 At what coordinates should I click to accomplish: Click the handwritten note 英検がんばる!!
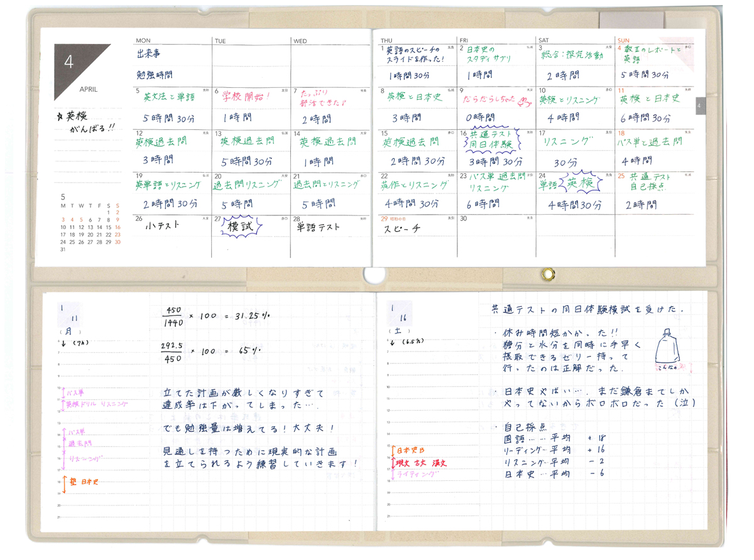coord(86,122)
